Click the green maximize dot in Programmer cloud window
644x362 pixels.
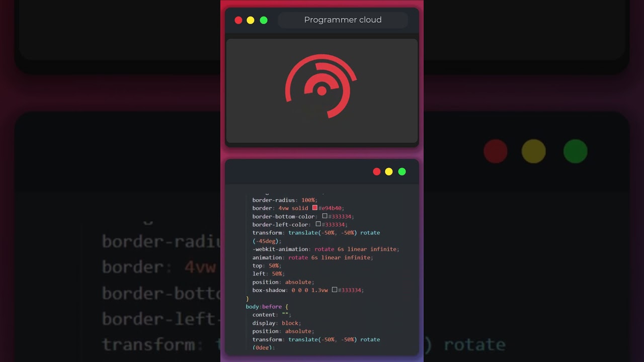pyautogui.click(x=264, y=20)
